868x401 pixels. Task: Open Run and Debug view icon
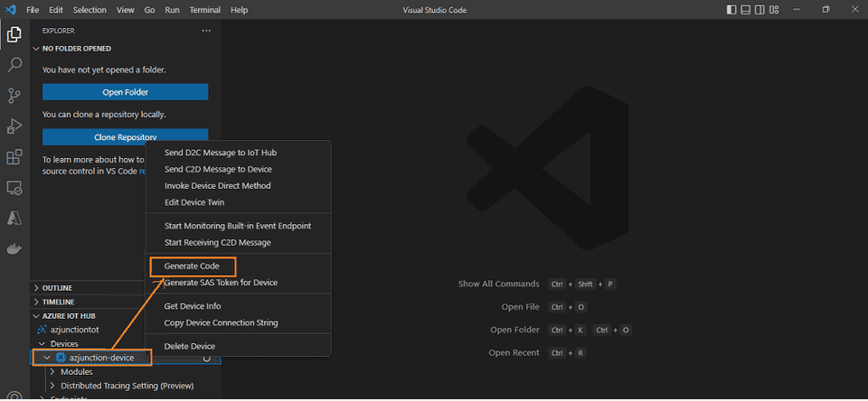click(14, 126)
